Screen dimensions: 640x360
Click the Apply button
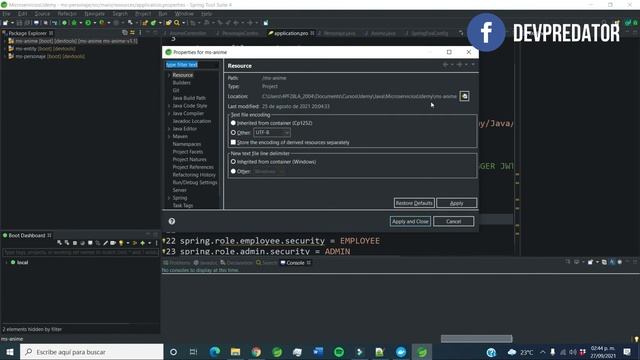pyautogui.click(x=456, y=203)
